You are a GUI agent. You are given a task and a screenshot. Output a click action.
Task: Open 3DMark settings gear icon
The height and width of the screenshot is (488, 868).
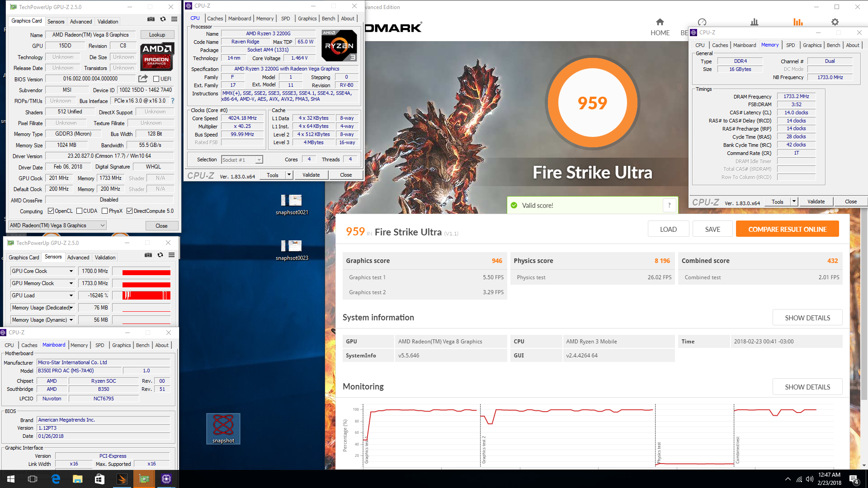835,22
